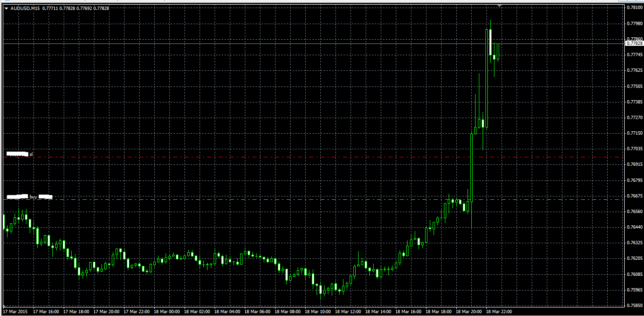Click the 0.76915 price scale value
The width and height of the screenshot is (644, 316).
tap(635, 164)
